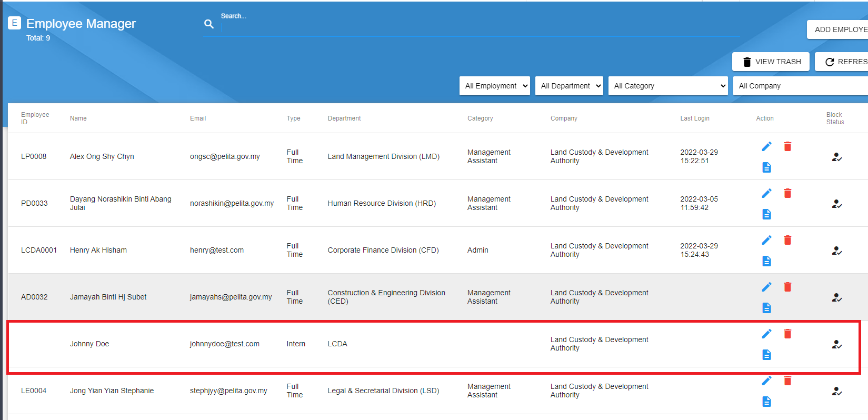Image resolution: width=868 pixels, height=420 pixels.
Task: Click the Block Status column header
Action: [x=835, y=118]
